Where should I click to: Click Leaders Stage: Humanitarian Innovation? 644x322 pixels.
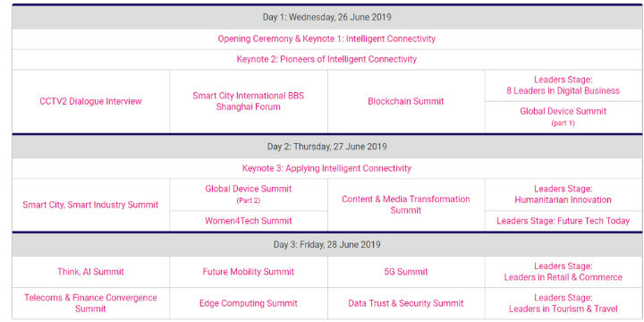563,195
